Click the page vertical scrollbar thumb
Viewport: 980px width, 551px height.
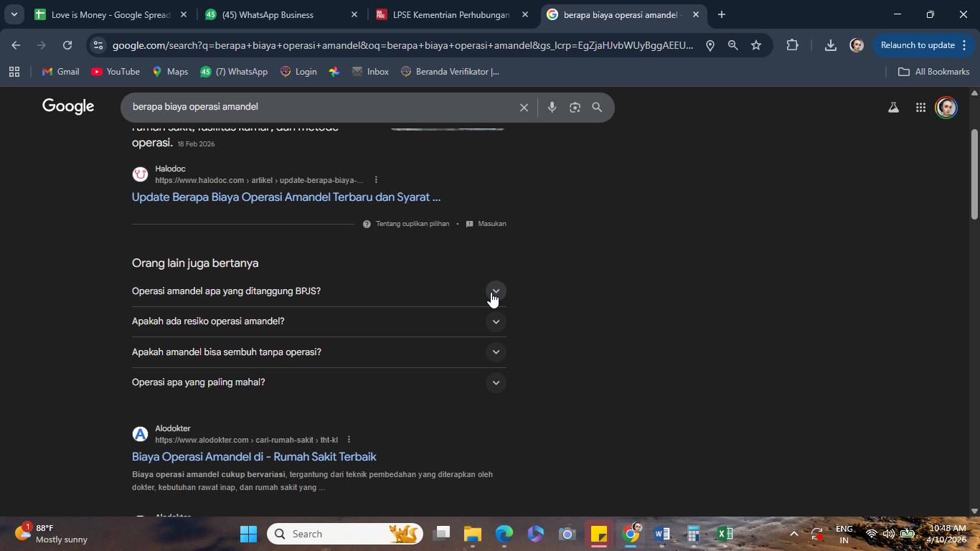click(x=974, y=174)
